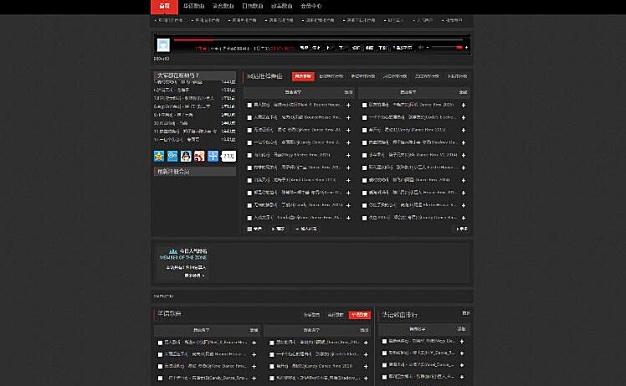
Task: Share via the QQ penguin icon
Action: point(186,156)
